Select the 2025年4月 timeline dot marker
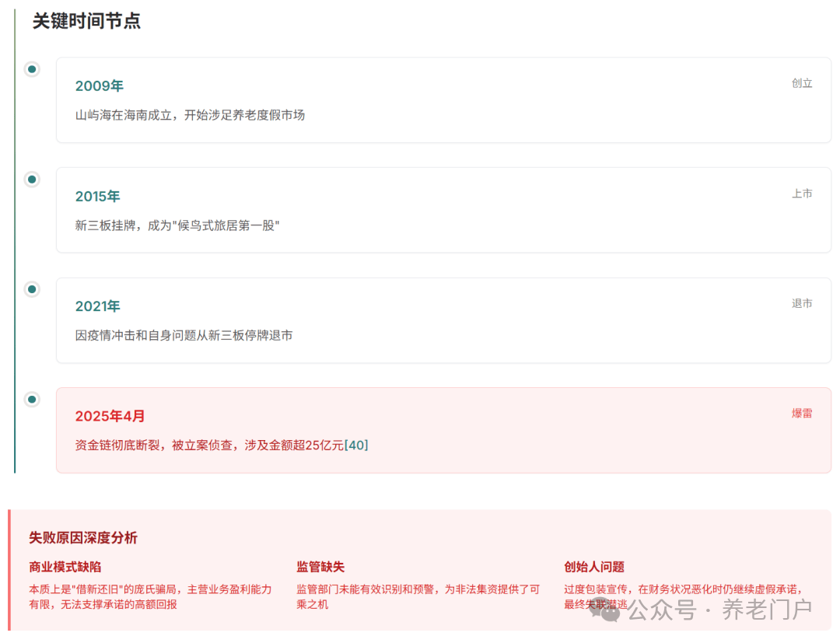Viewport: 840px width, 643px height. click(x=32, y=400)
